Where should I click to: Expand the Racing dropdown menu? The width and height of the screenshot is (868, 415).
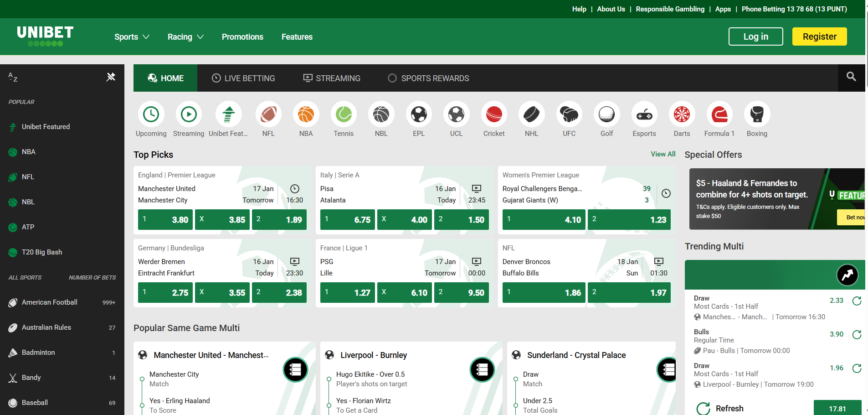coord(185,37)
